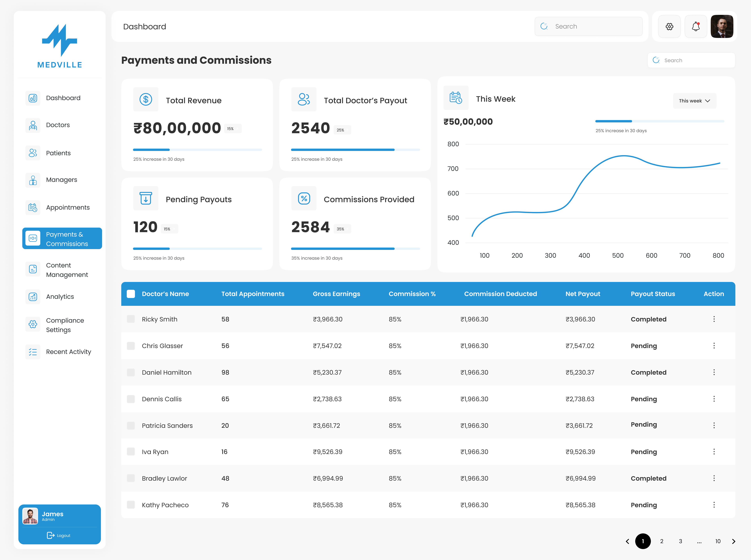Click the Doctors sidebar icon

33,125
